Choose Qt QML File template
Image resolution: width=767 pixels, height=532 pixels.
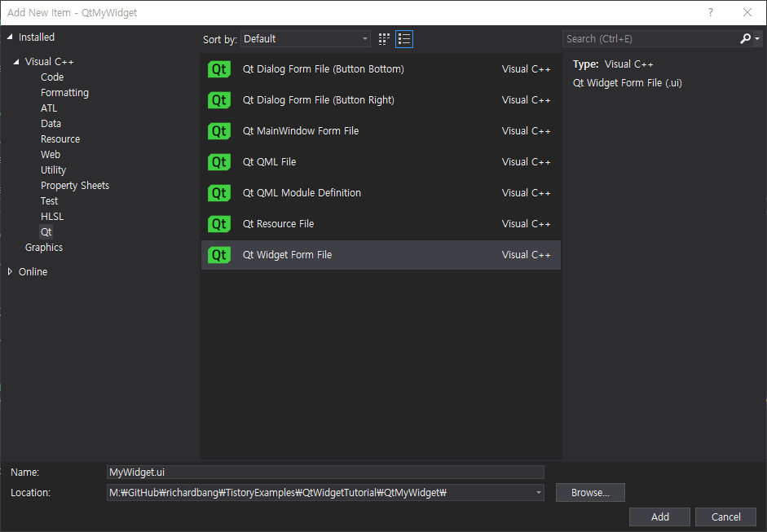pyautogui.click(x=381, y=162)
